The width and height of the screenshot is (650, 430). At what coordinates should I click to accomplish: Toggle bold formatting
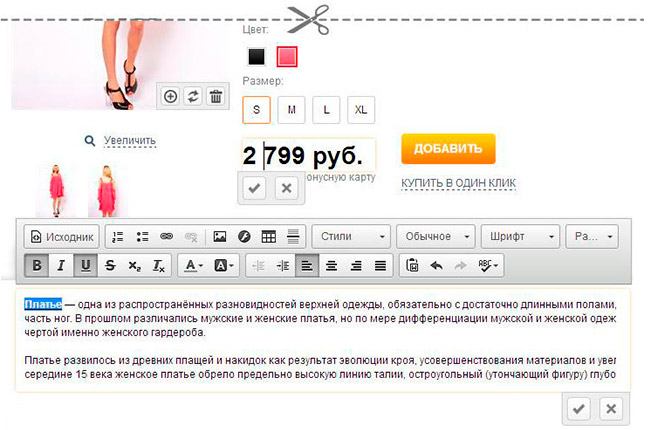36,265
